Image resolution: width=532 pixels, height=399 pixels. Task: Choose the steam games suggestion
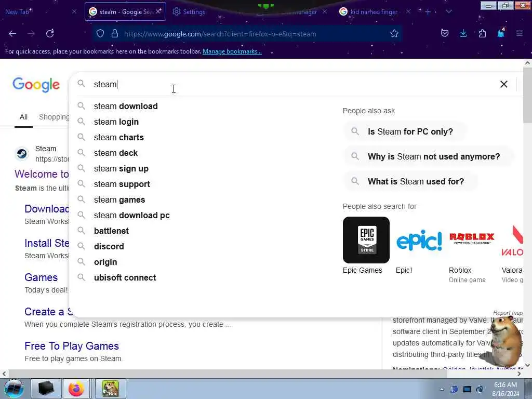pyautogui.click(x=119, y=200)
